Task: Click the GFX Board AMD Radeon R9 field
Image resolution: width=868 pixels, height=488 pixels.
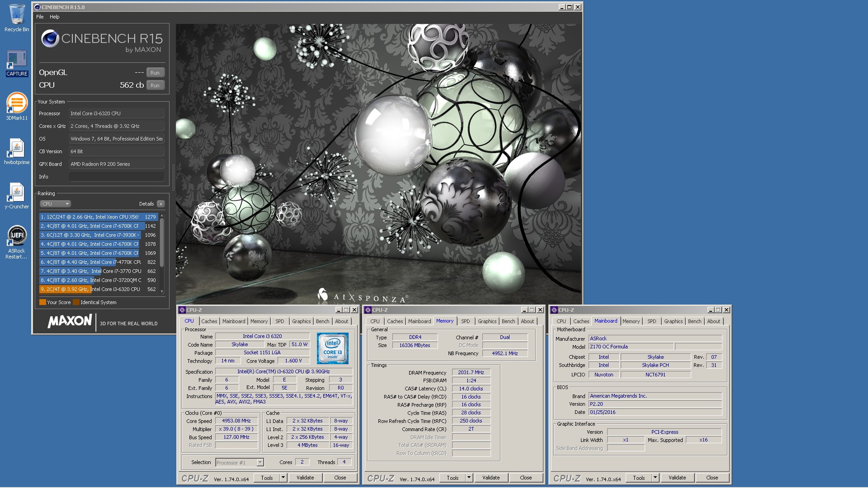Action: click(117, 164)
